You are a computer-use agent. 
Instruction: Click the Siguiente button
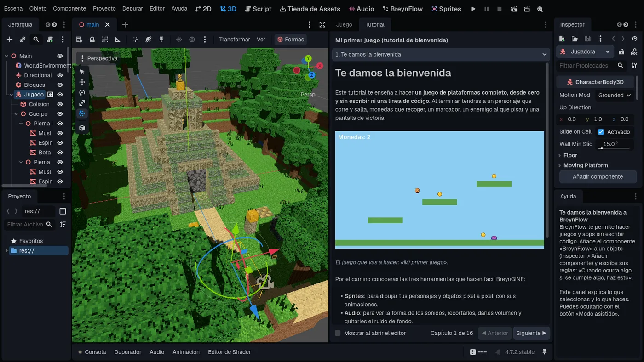tap(531, 333)
